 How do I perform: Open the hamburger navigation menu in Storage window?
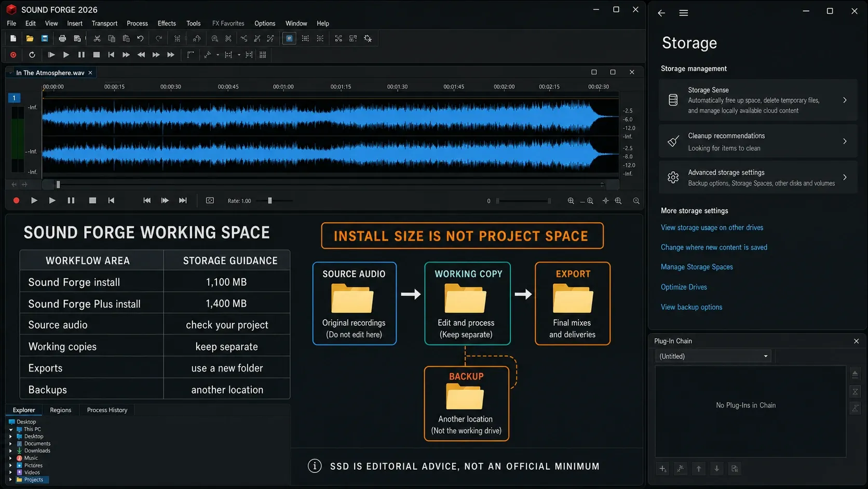click(684, 13)
